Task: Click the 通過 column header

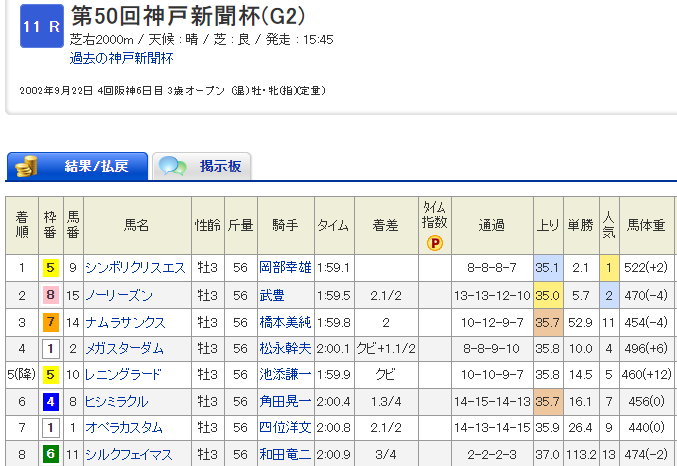Action: pos(492,225)
